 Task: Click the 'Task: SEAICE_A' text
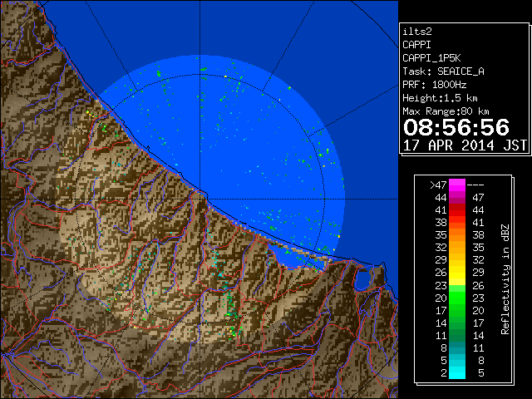click(443, 71)
